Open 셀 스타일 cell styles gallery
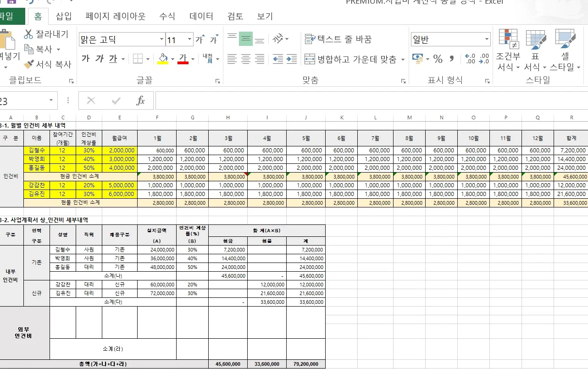The image size is (588, 369). coord(565,50)
